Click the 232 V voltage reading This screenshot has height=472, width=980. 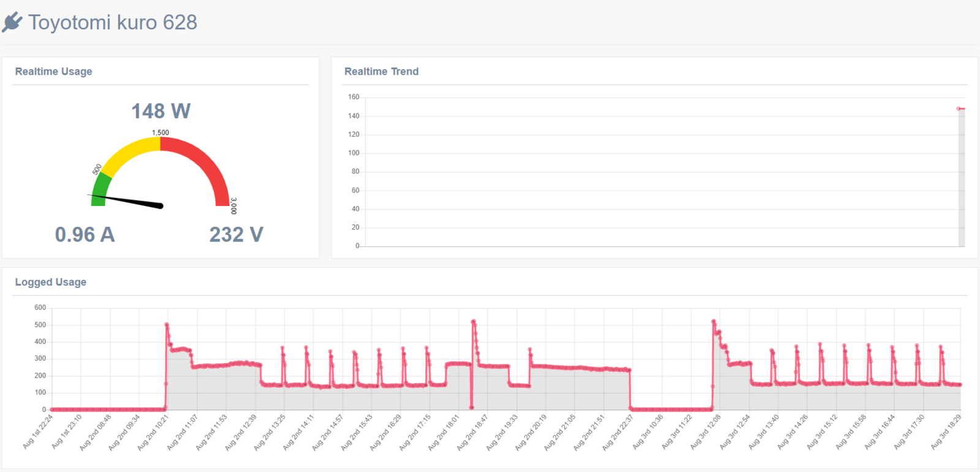pos(236,234)
